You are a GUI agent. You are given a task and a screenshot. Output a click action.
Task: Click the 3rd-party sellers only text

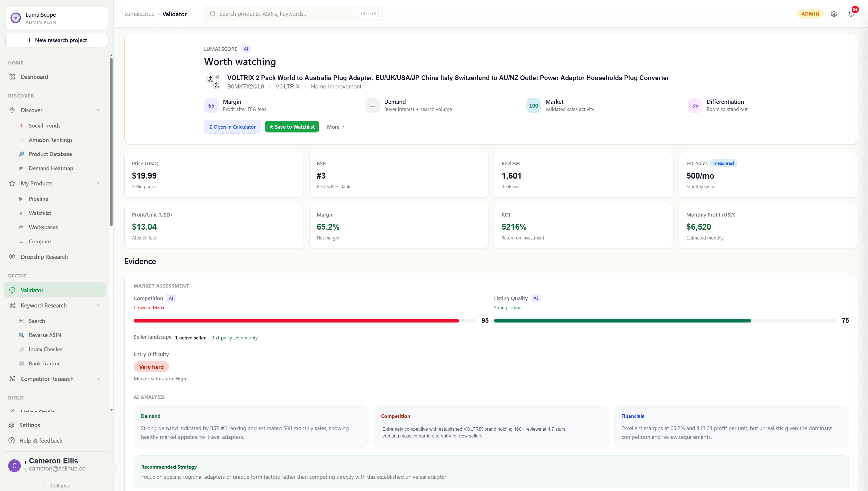click(x=234, y=338)
